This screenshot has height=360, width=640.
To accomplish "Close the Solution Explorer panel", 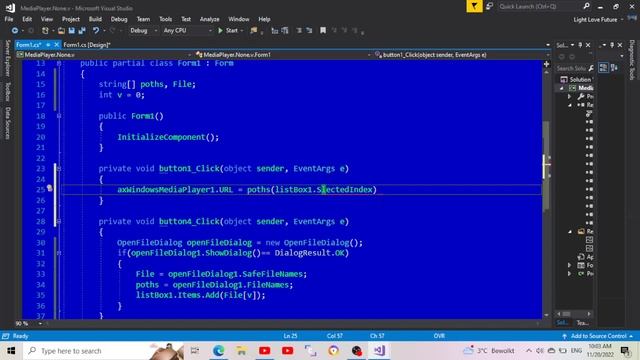I will click(588, 45).
